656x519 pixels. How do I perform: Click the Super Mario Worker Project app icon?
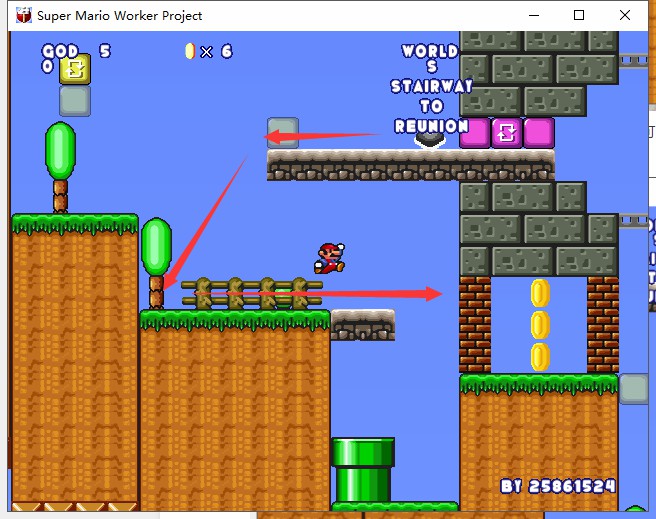(x=24, y=15)
